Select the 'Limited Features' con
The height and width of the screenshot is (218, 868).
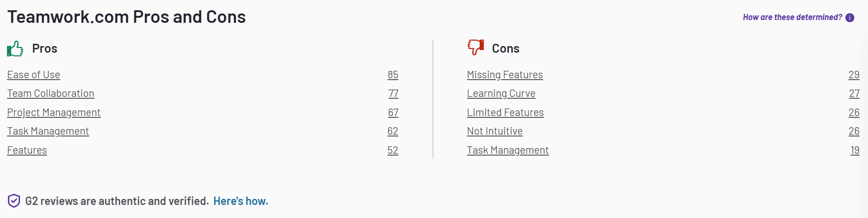[x=505, y=113]
